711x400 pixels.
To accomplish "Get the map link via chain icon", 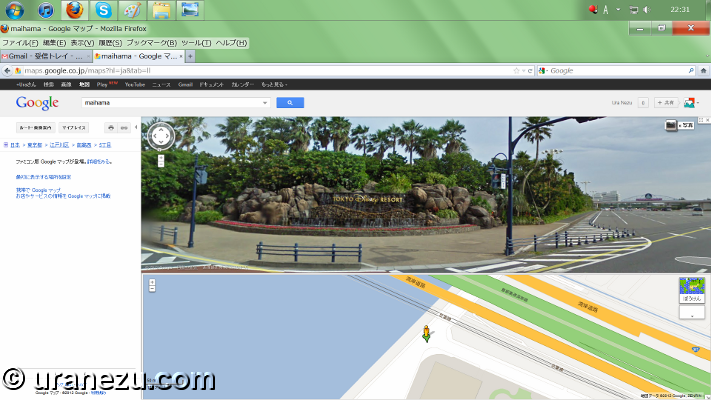I will tap(124, 128).
